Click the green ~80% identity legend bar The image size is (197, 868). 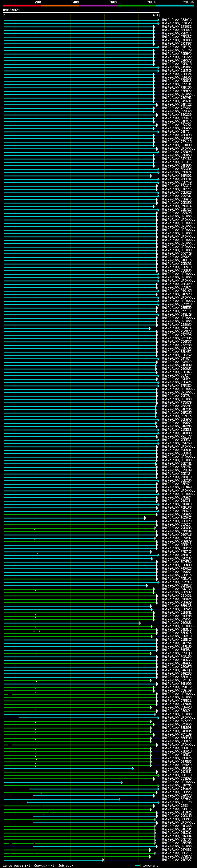point(137,6)
